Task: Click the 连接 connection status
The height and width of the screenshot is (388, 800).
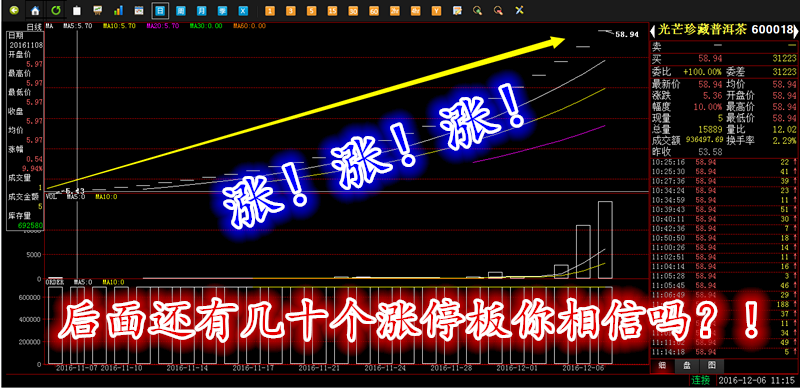Action: pos(700,380)
